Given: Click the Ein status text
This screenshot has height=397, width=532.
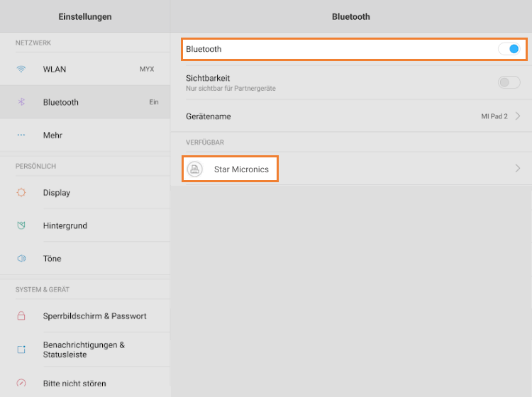Looking at the screenshot, I should 154,102.
